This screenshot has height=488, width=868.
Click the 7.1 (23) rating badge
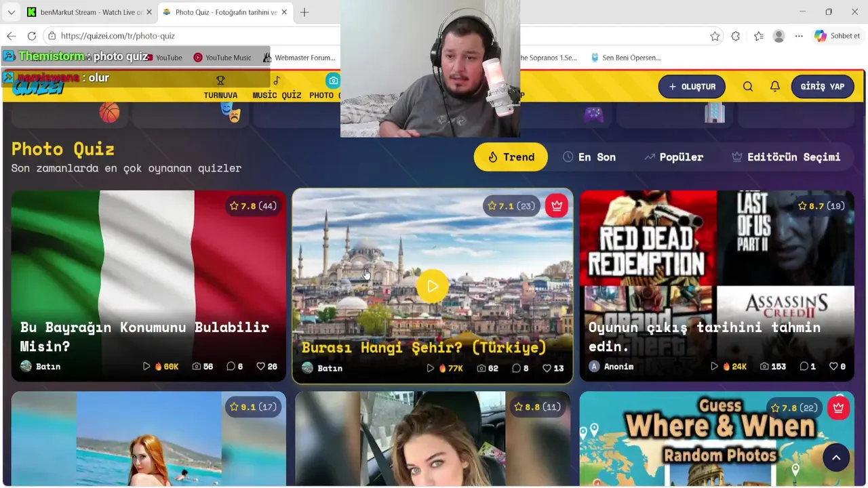click(512, 206)
